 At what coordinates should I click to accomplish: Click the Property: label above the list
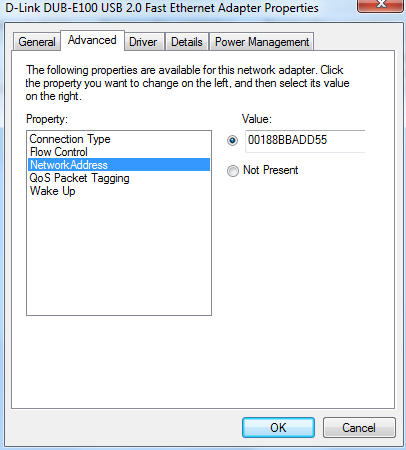click(x=47, y=119)
